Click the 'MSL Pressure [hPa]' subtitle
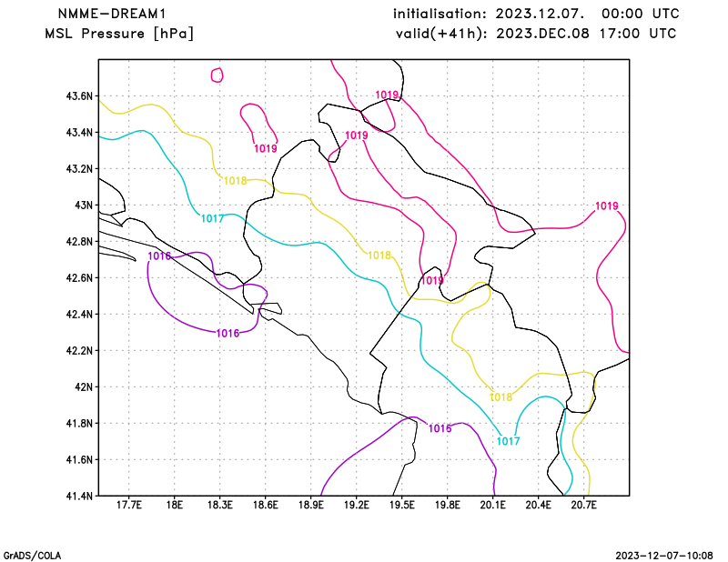Image resolution: width=728 pixels, height=562 pixels. tap(119, 34)
